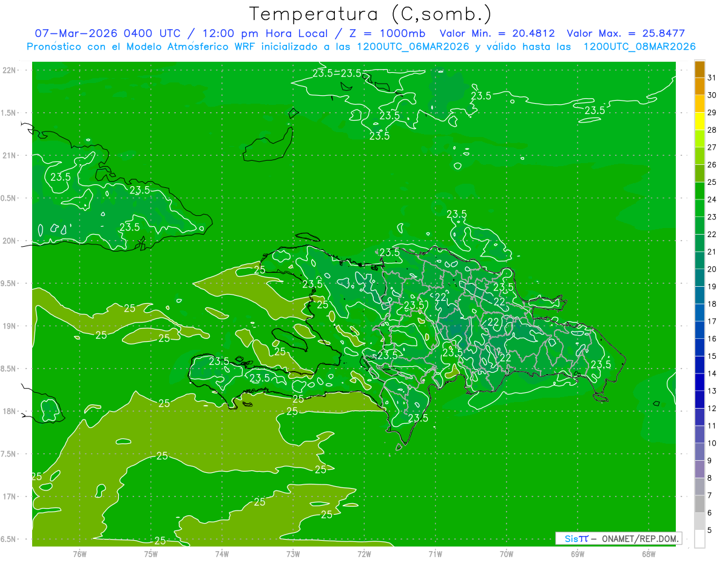The image size is (728, 562).
Task: Click the "69W" longitude axis label
Action: 578,554
